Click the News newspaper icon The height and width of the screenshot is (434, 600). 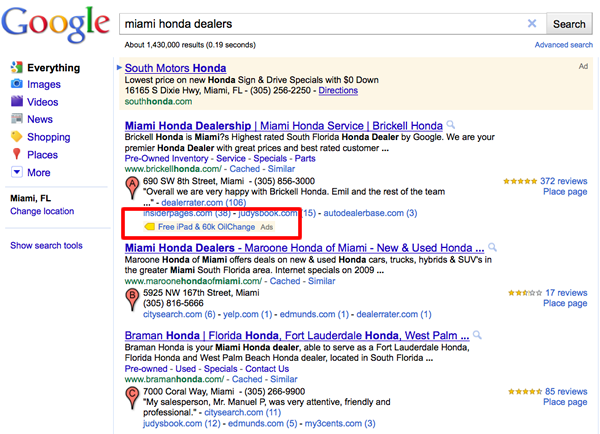(16, 119)
